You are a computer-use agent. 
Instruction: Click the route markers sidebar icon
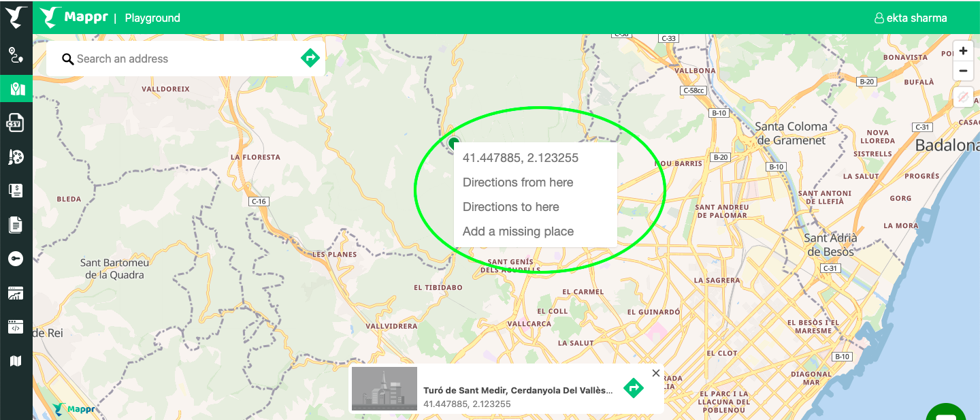point(15,55)
